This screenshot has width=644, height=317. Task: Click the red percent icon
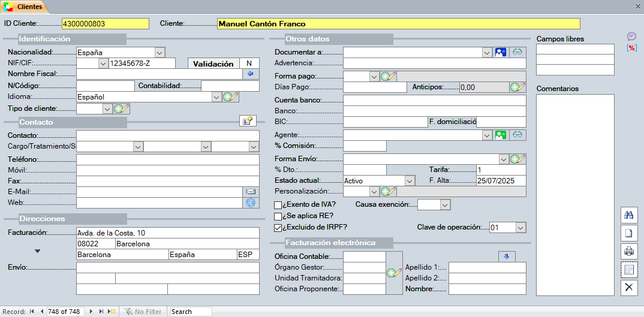631,48
